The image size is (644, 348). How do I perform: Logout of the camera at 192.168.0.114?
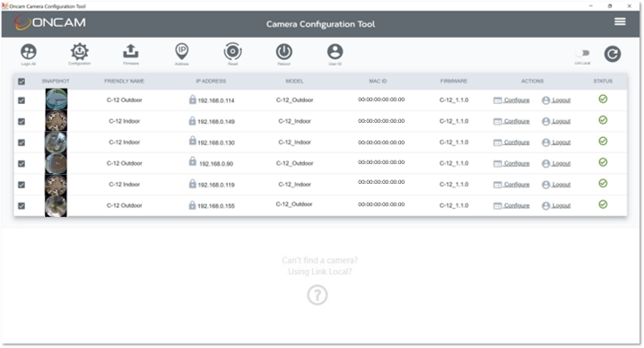556,100
